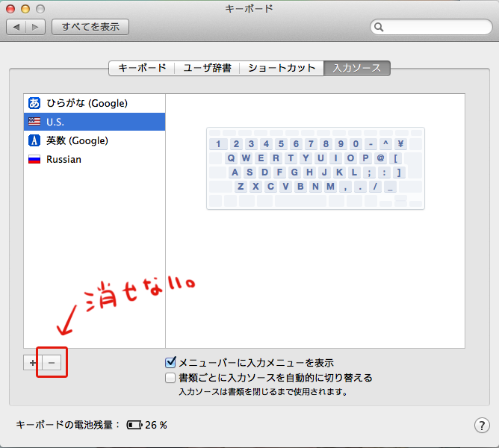Click the keyboard layout preview image

pos(315,168)
